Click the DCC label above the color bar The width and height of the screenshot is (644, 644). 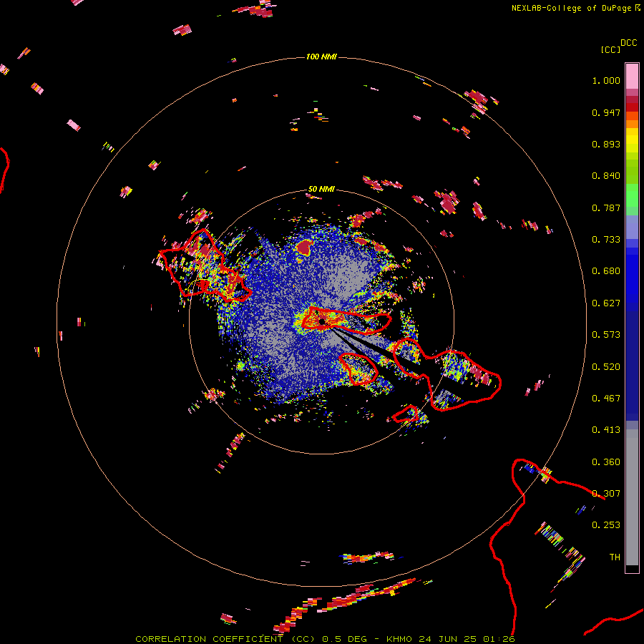[629, 43]
